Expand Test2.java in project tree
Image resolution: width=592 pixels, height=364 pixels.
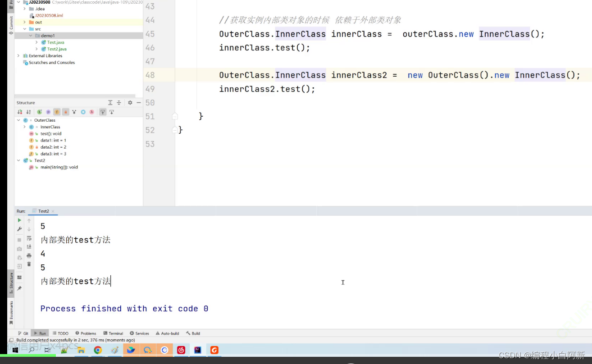coord(36,49)
